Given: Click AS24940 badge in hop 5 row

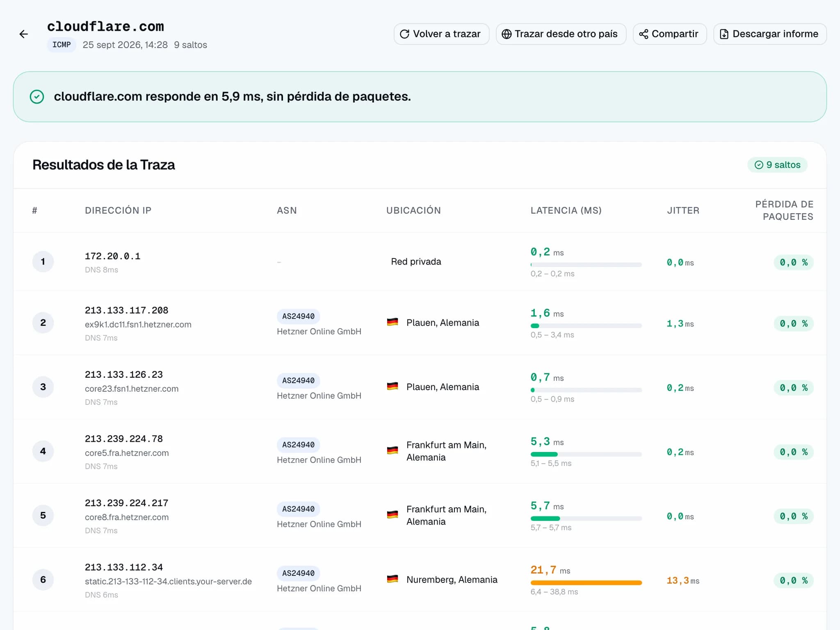Looking at the screenshot, I should pos(298,509).
